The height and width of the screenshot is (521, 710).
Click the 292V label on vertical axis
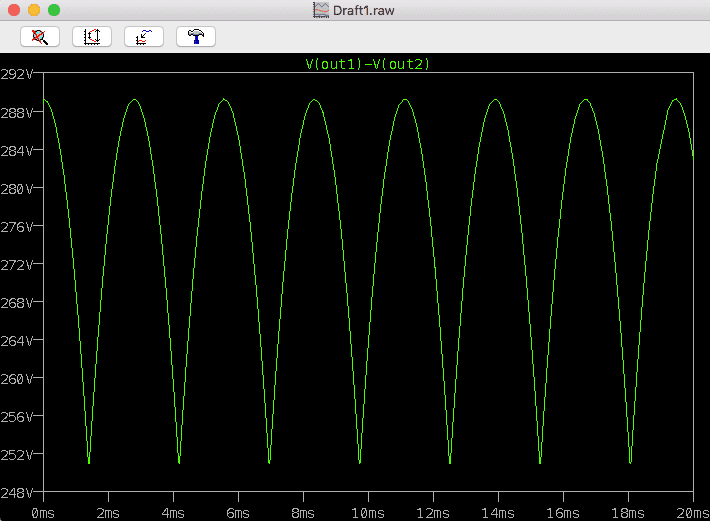click(18, 74)
